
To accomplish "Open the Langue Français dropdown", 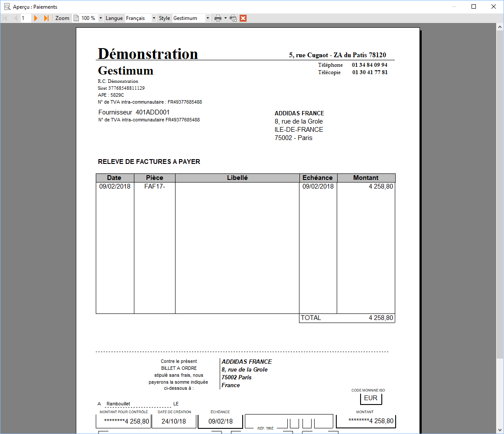I will (x=154, y=18).
